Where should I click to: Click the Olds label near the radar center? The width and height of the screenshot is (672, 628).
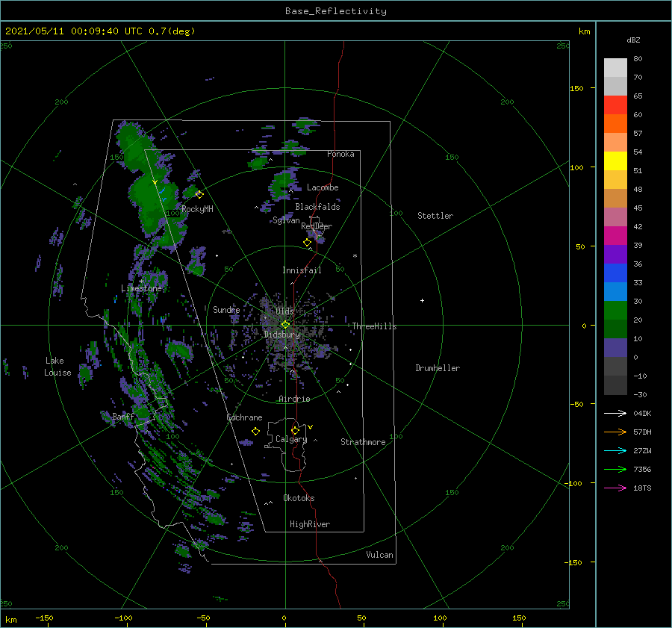click(x=284, y=311)
